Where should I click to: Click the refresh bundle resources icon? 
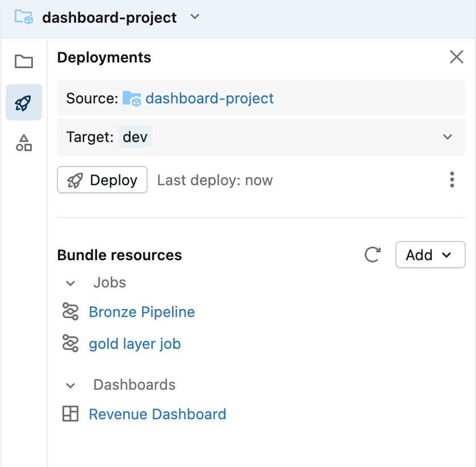(372, 255)
